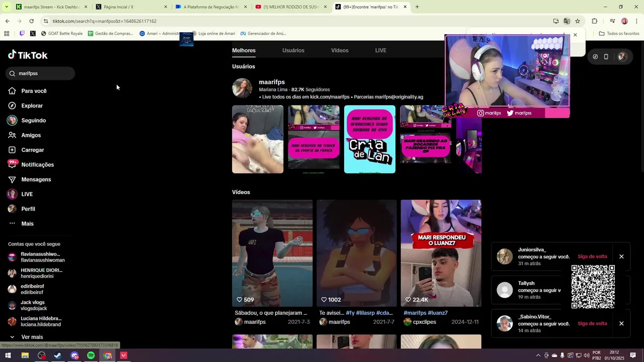Image resolution: width=644 pixels, height=362 pixels.
Task: Switch to the Vídeos tab
Action: pos(340,50)
